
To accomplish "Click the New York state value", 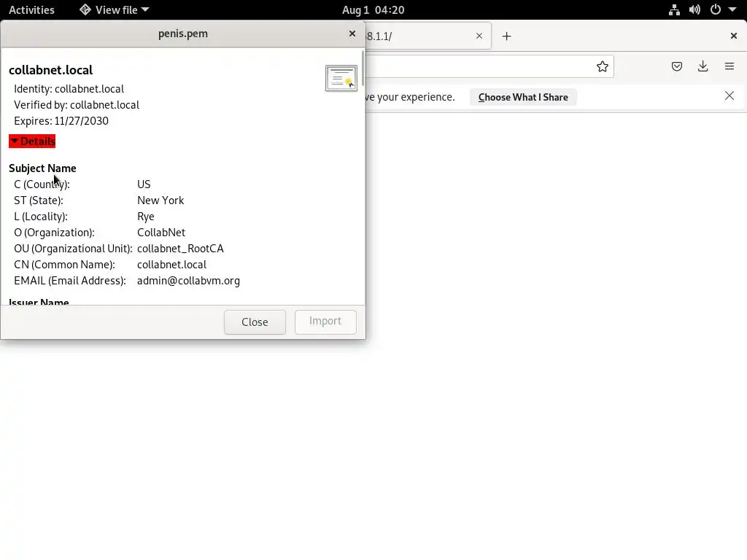I will click(160, 201).
